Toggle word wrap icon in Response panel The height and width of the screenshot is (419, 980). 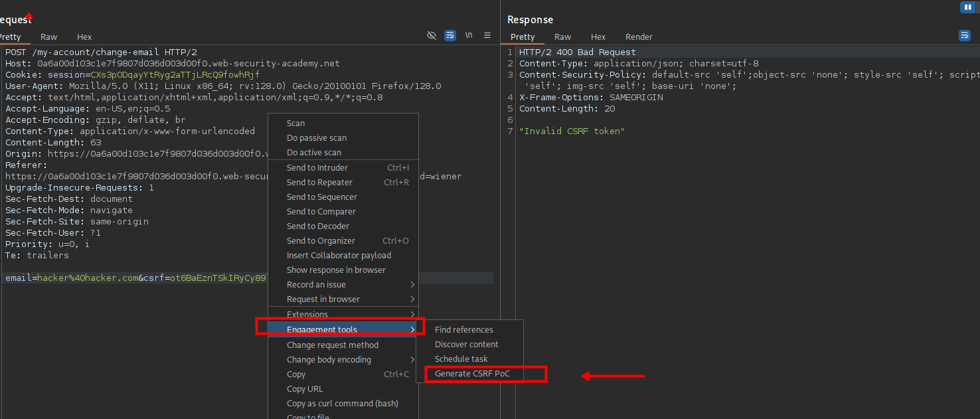click(x=965, y=36)
